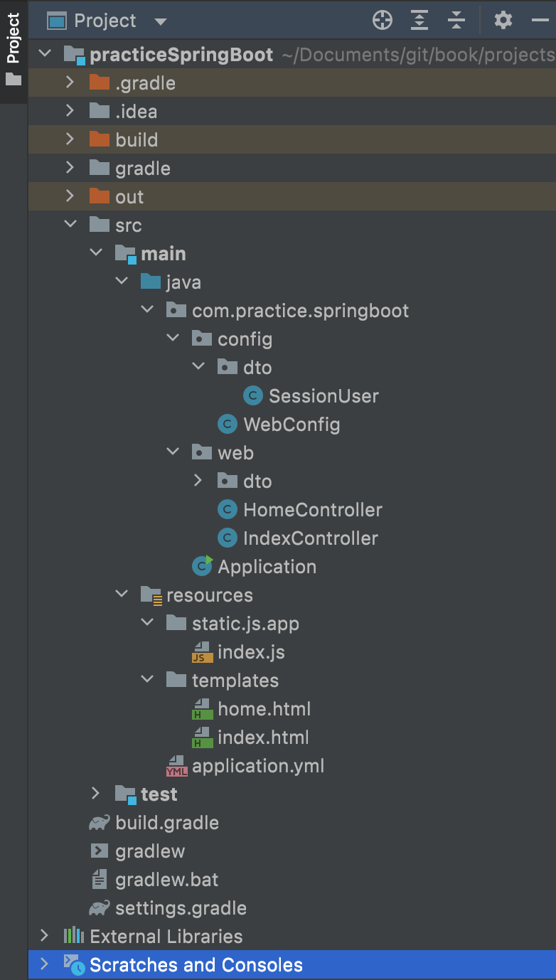Expand the test folder
This screenshot has width=556, height=980.
tap(96, 794)
